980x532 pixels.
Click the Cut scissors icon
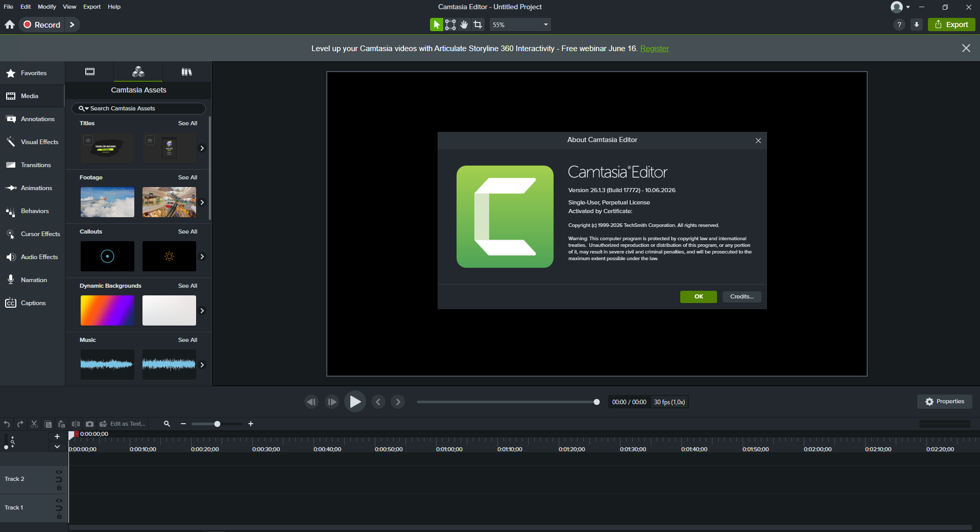click(x=34, y=424)
